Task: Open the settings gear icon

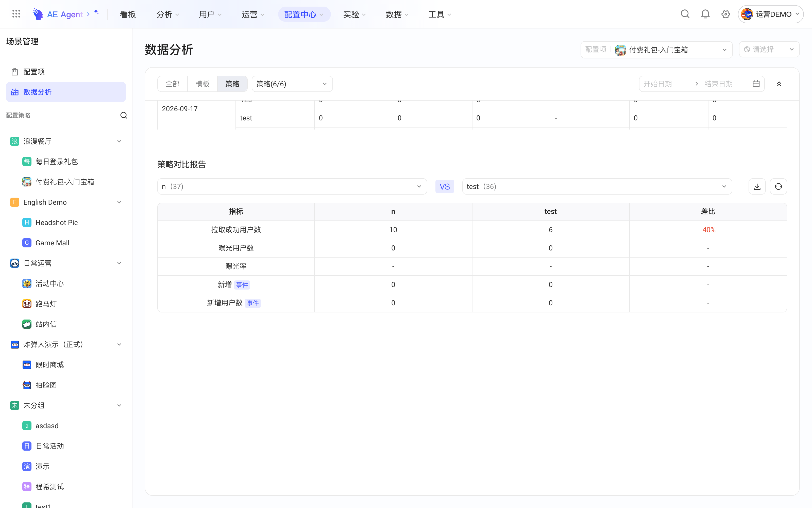Action: click(725, 14)
